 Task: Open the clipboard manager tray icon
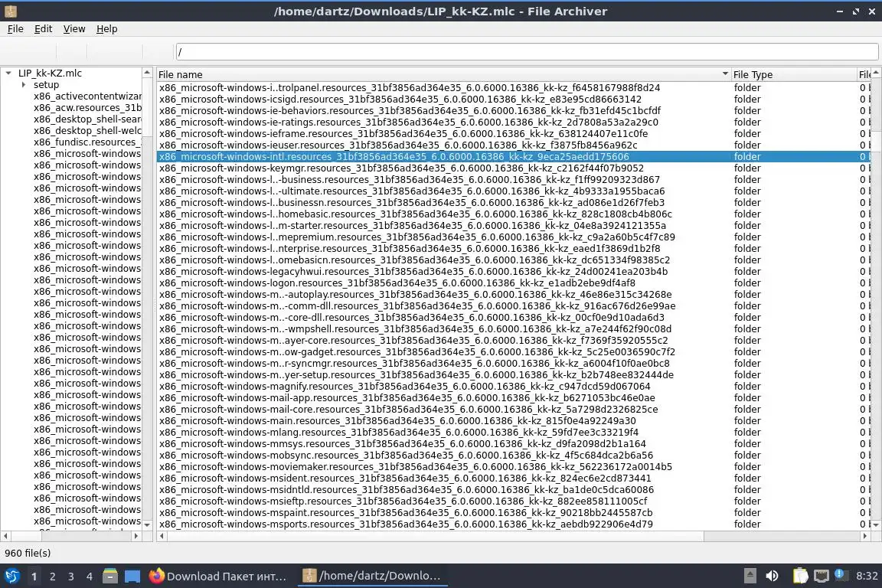pyautogui.click(x=800, y=576)
